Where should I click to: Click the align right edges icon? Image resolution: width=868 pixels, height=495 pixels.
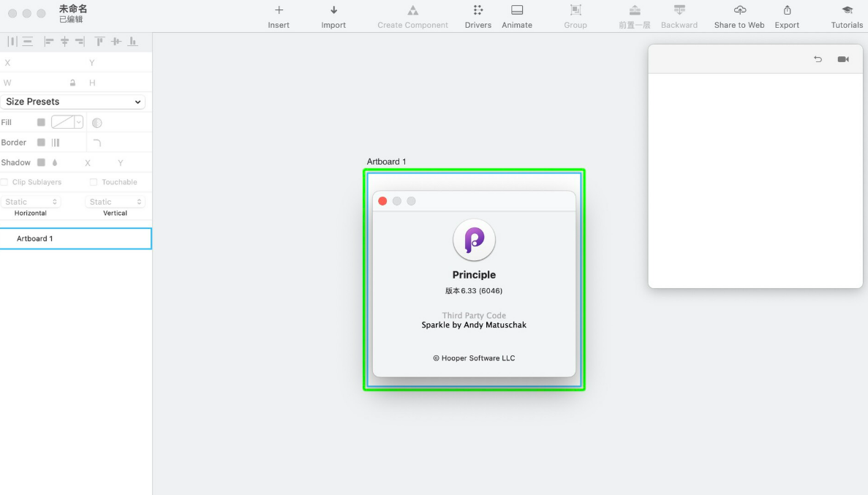[80, 42]
